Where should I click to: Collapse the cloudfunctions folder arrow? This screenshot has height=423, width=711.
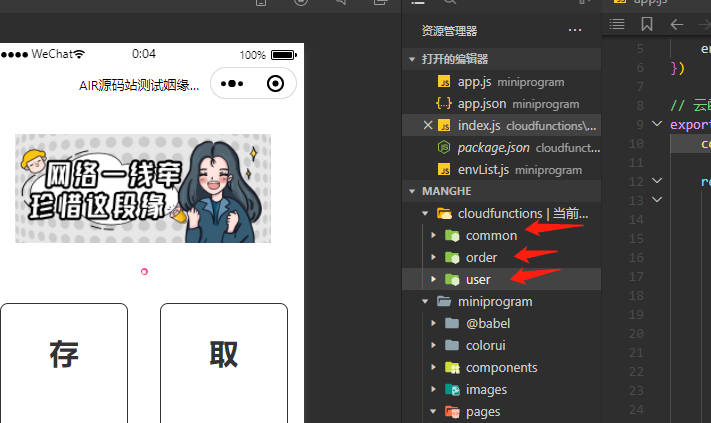(425, 213)
